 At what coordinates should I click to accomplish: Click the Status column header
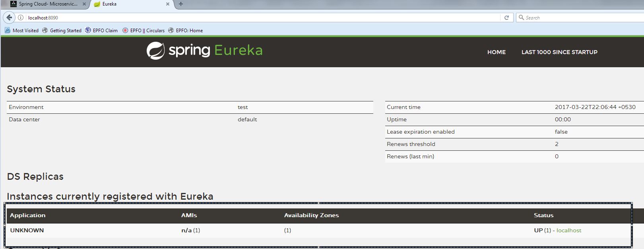544,215
